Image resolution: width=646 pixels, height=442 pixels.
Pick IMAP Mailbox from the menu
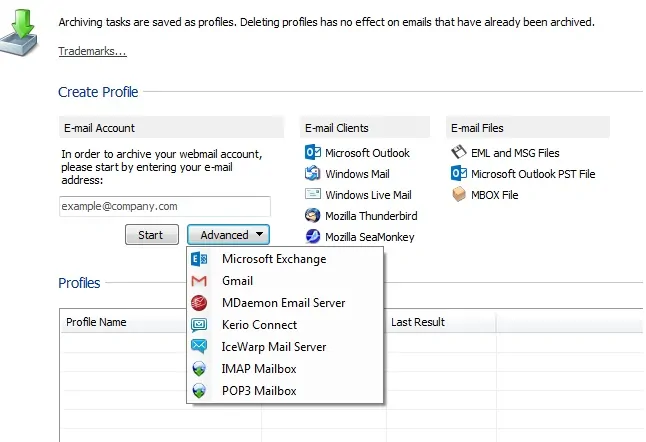pyautogui.click(x=285, y=369)
